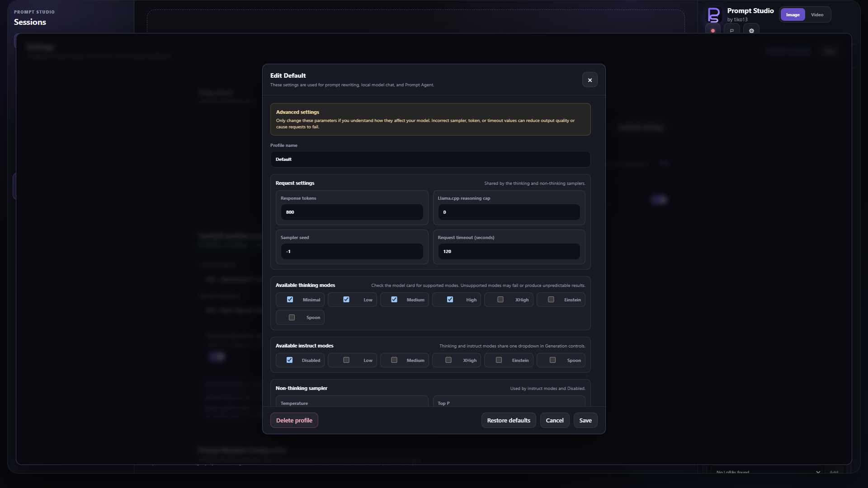Click the red record dot icon
This screenshot has height=488, width=868.
[713, 31]
